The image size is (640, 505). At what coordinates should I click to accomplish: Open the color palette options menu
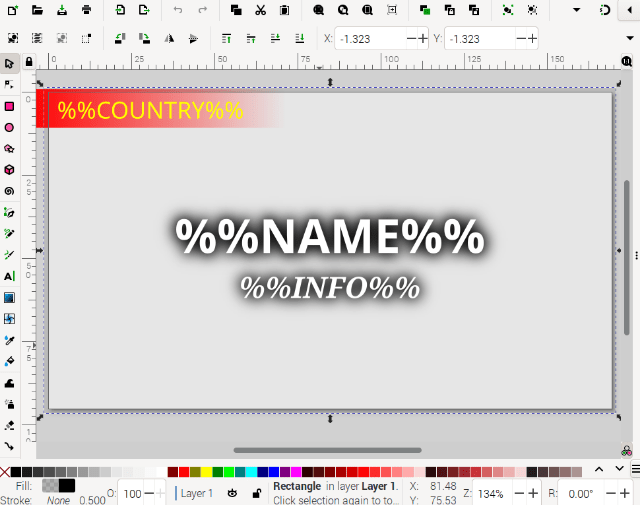coord(636,469)
